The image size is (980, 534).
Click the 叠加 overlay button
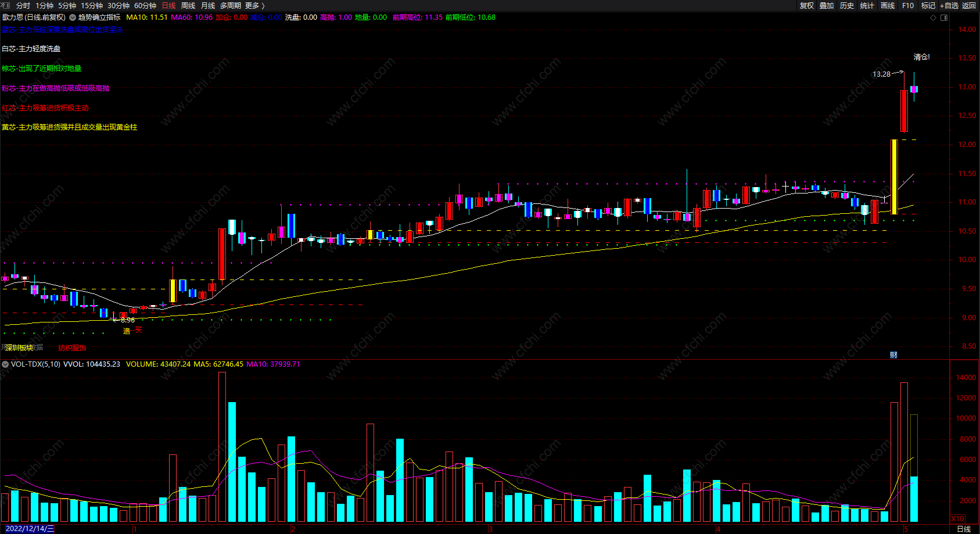click(x=827, y=5)
